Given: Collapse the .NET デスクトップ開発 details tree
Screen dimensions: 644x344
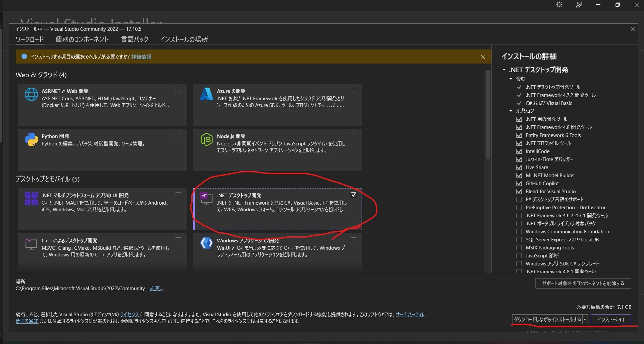Looking at the screenshot, I should tap(504, 70).
